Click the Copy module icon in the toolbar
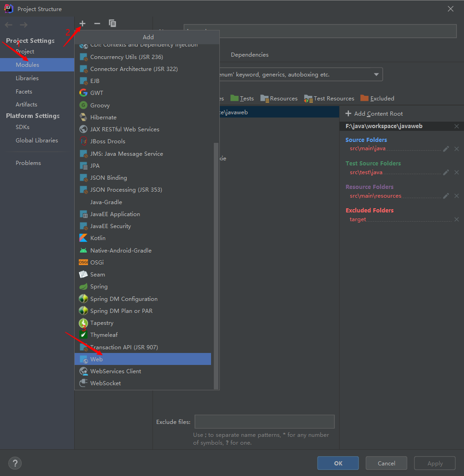This screenshot has width=464, height=476. (112, 24)
